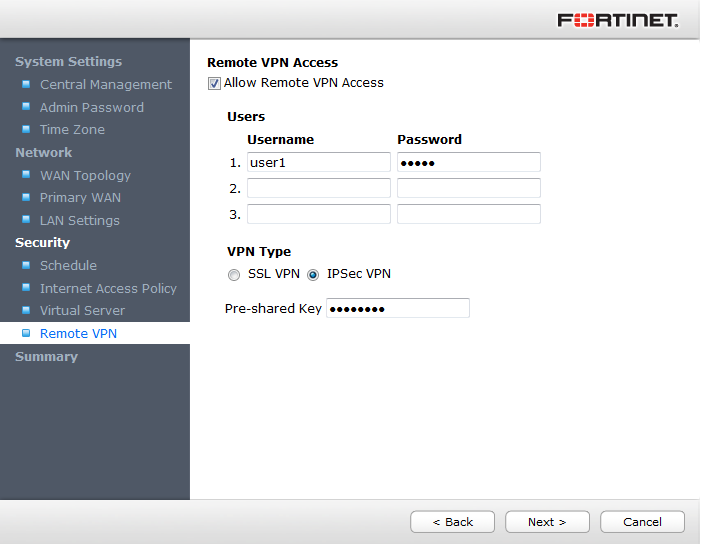Go to Primary WAN in sidebar
The height and width of the screenshot is (544, 701).
coord(80,197)
